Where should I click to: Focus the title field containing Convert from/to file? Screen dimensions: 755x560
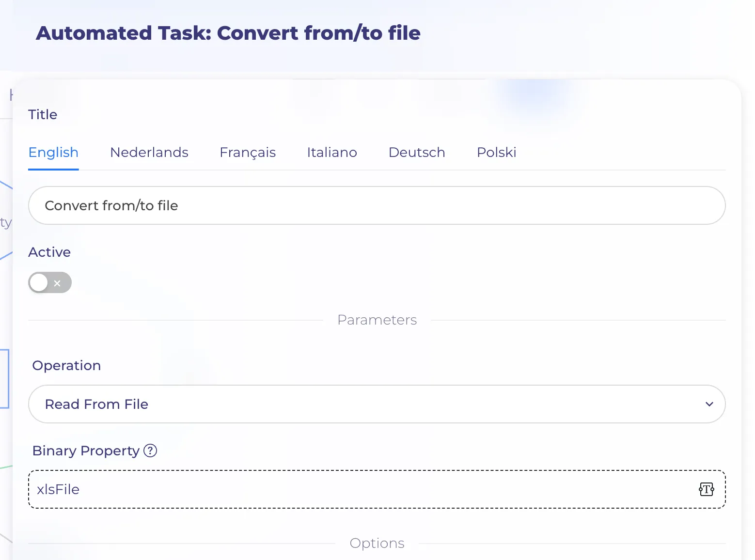pos(377,205)
